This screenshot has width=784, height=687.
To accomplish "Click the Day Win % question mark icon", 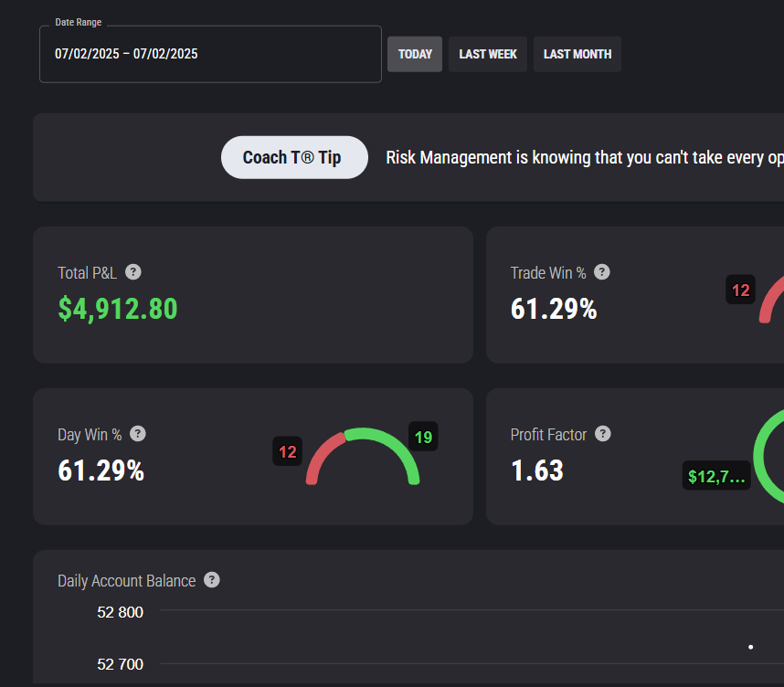I will (138, 434).
